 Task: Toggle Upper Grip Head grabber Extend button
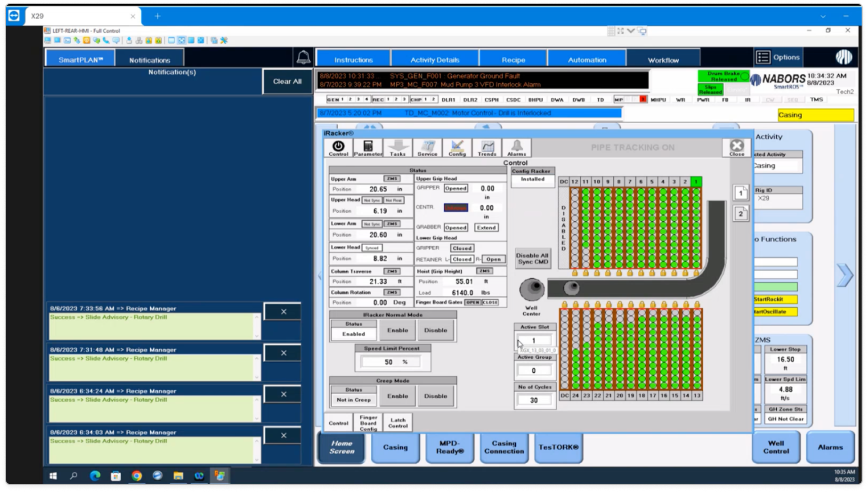click(x=486, y=227)
